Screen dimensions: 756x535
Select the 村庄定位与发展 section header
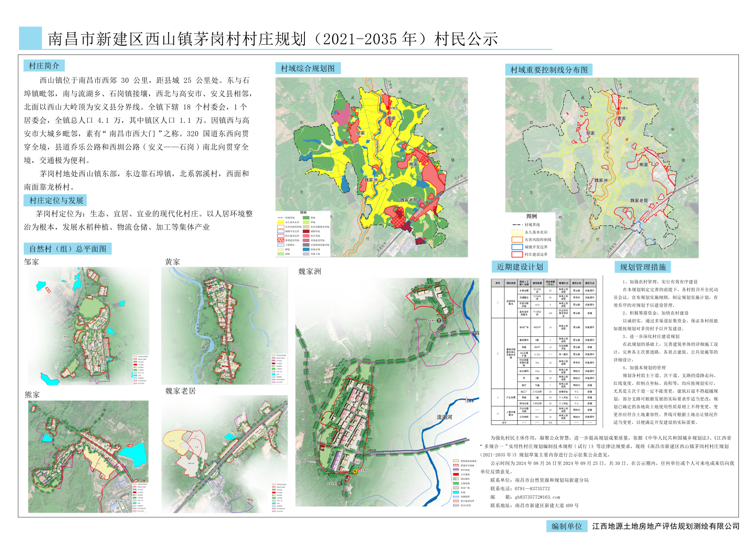(56, 200)
